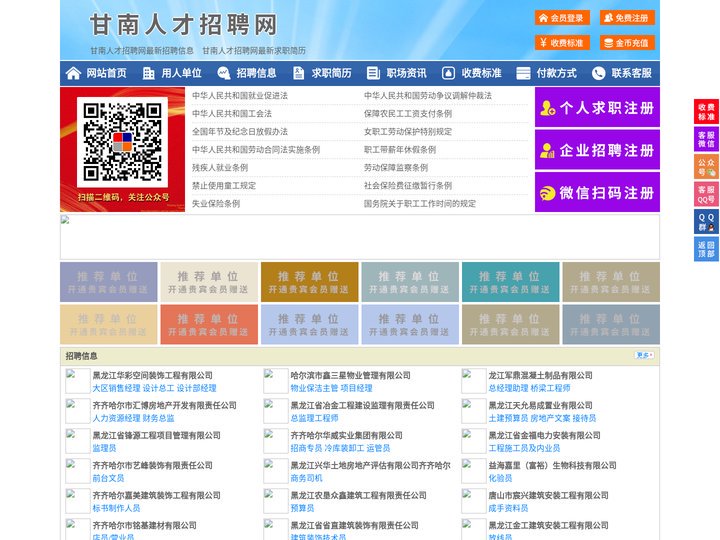The height and width of the screenshot is (540, 720).
Task: Open 失业保险条例 link
Action: (216, 203)
